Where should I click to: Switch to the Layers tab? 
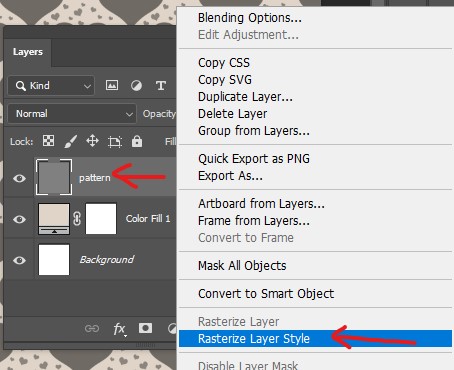28,52
